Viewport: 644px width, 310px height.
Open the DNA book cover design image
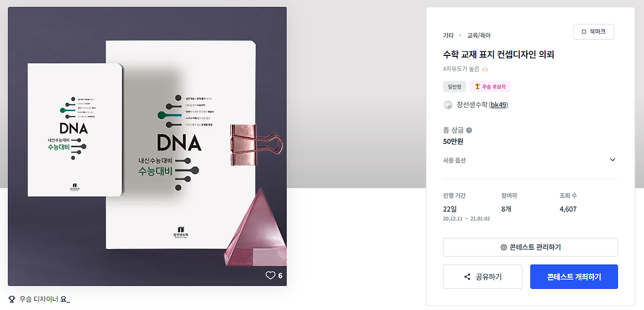tap(147, 146)
